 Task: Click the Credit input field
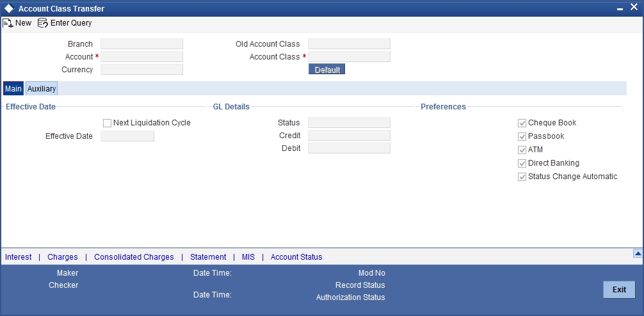point(349,136)
